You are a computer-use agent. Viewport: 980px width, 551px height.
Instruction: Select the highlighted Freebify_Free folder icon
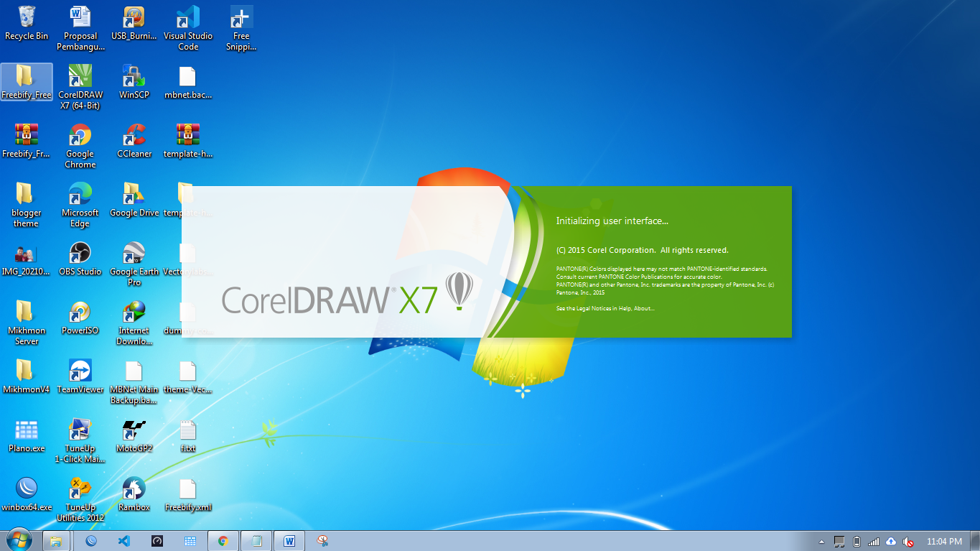click(27, 82)
